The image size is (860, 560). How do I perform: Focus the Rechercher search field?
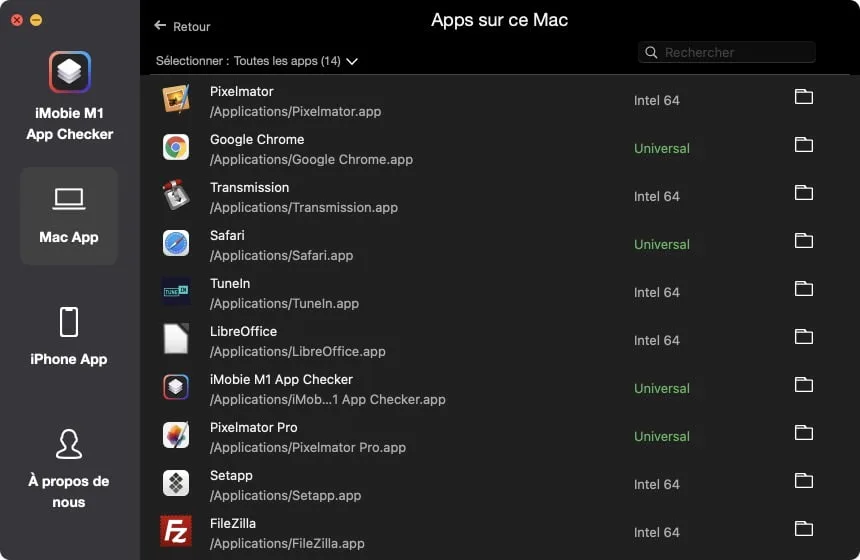pyautogui.click(x=727, y=53)
